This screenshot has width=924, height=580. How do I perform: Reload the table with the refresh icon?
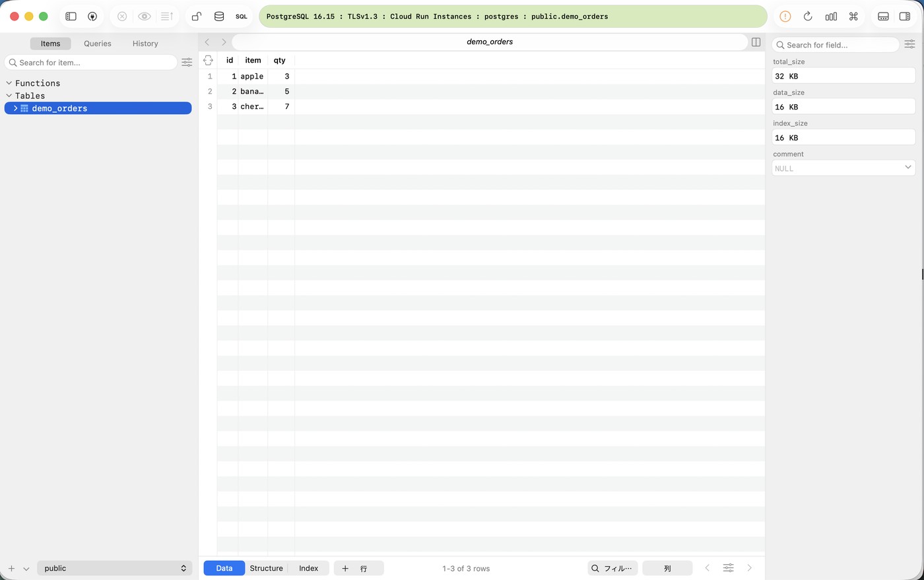808,16
